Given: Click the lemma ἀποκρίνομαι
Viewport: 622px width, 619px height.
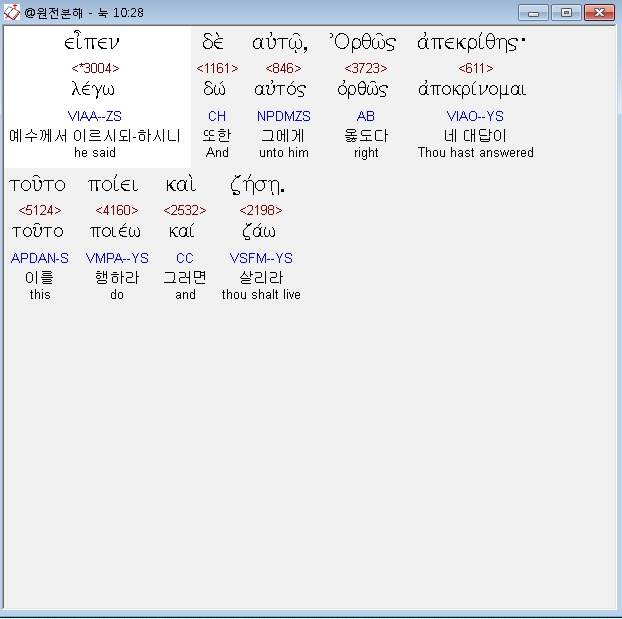Looking at the screenshot, I should click(472, 89).
